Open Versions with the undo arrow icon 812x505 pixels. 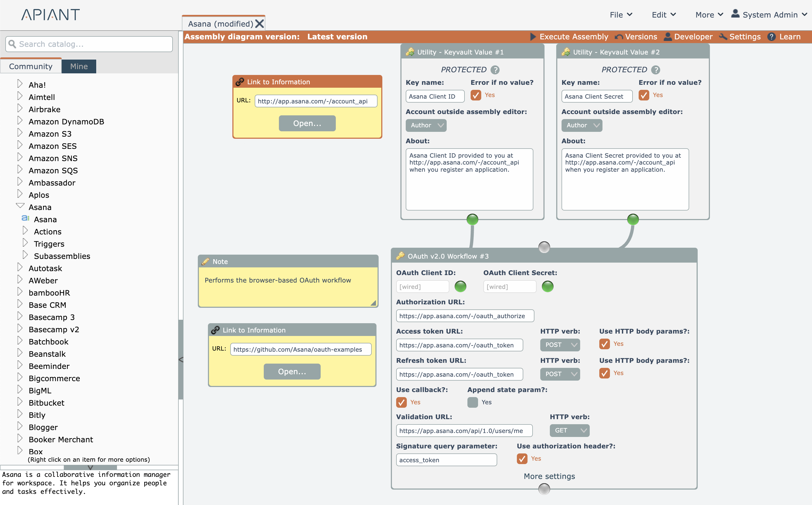pos(619,37)
